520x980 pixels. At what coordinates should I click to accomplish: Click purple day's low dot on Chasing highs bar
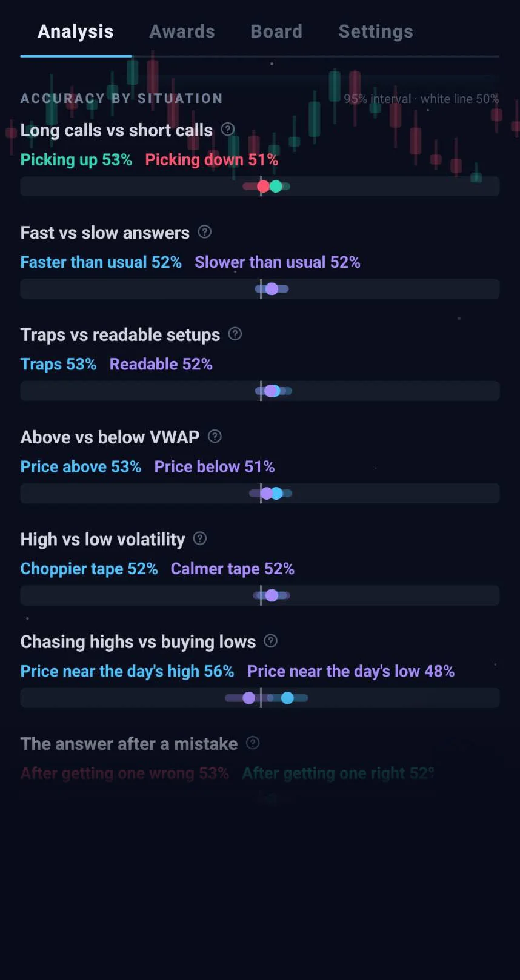tap(248, 698)
